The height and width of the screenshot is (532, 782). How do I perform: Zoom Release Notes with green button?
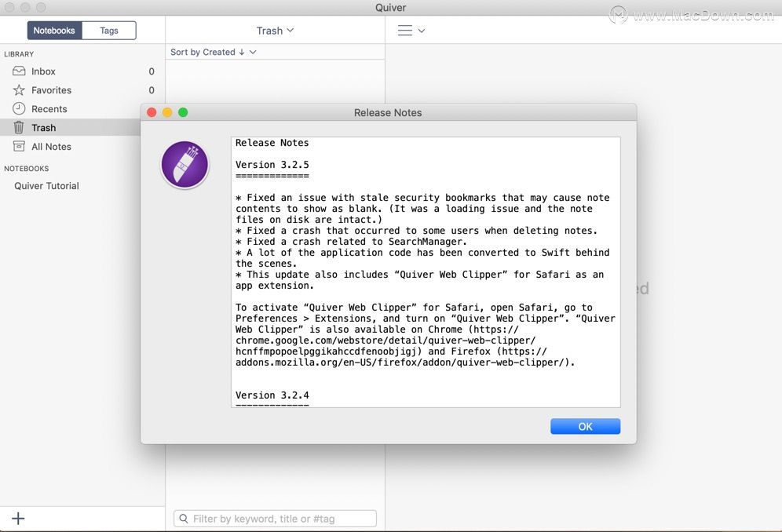click(183, 113)
